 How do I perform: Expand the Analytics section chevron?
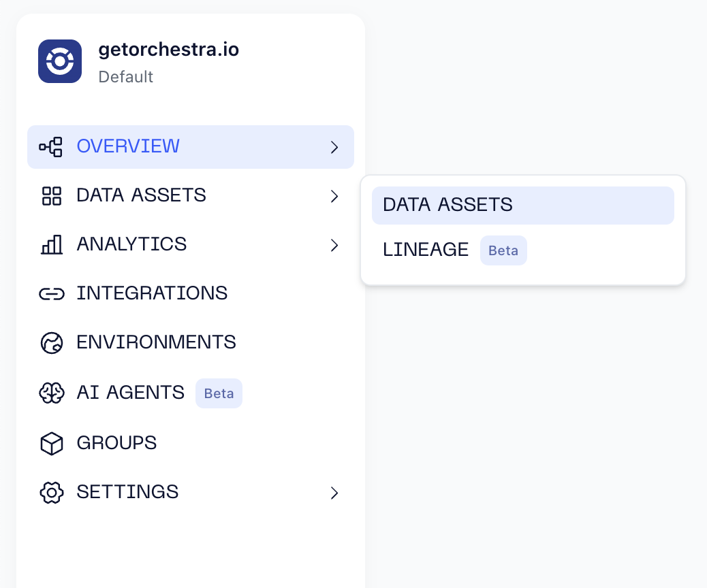coord(334,245)
